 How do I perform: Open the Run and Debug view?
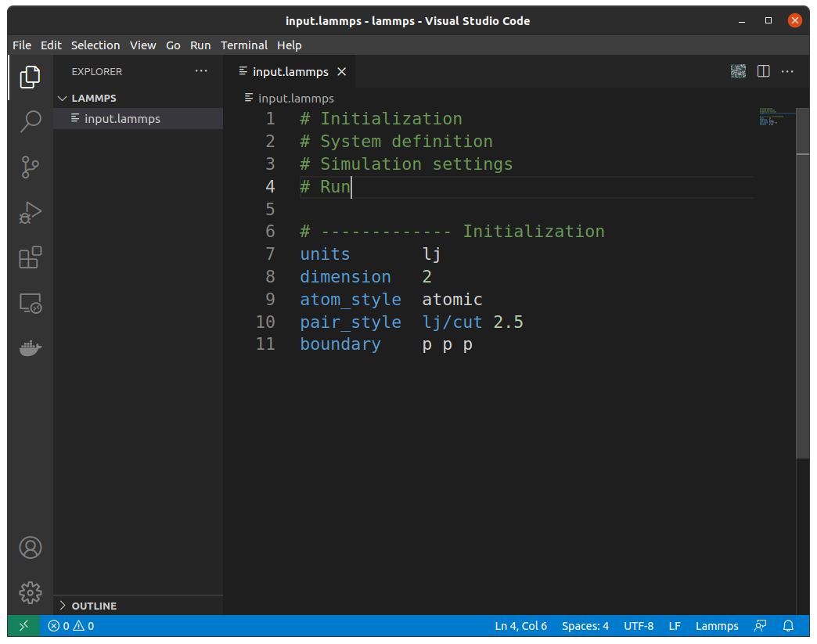tap(31, 213)
